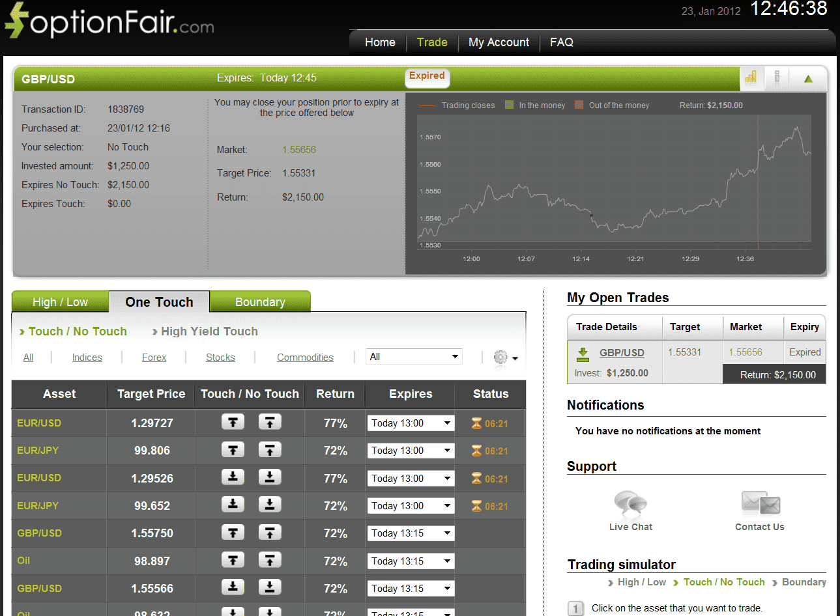840x616 pixels.
Task: Switch to the Boundary tab
Action: click(260, 301)
